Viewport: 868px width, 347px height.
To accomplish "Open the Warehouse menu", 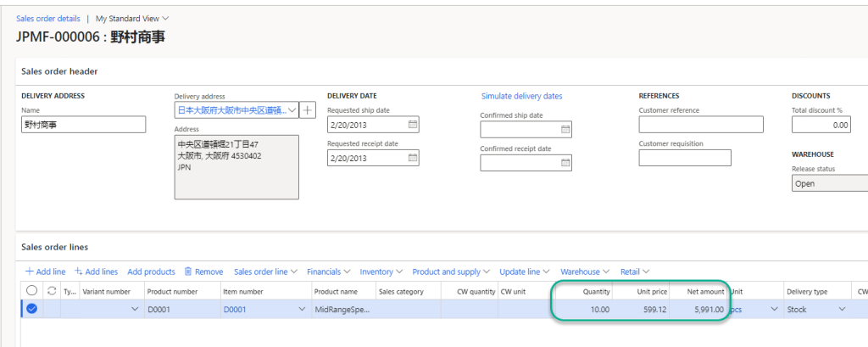I will [x=585, y=271].
